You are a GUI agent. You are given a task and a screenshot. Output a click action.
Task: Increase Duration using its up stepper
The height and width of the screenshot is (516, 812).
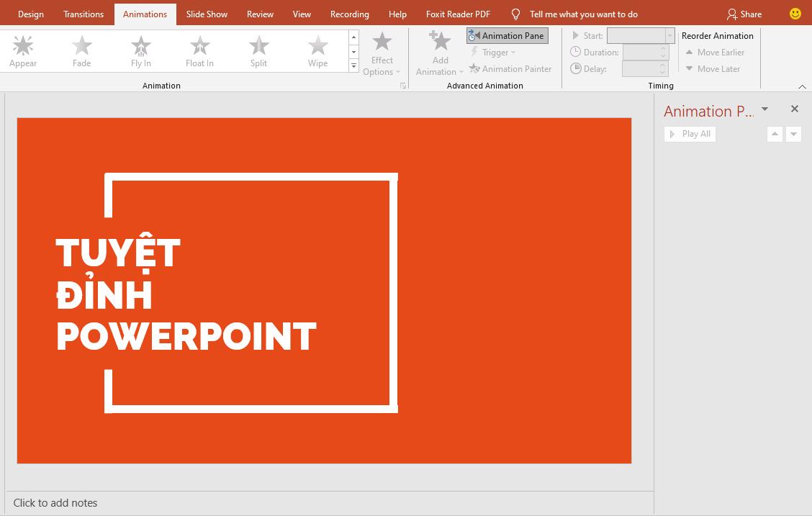tap(663, 48)
